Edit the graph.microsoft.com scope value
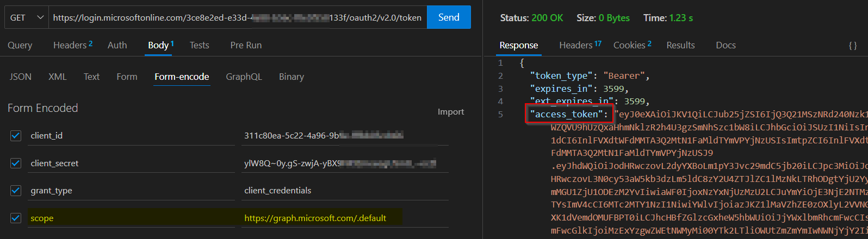The width and height of the screenshot is (868, 239). 345,218
